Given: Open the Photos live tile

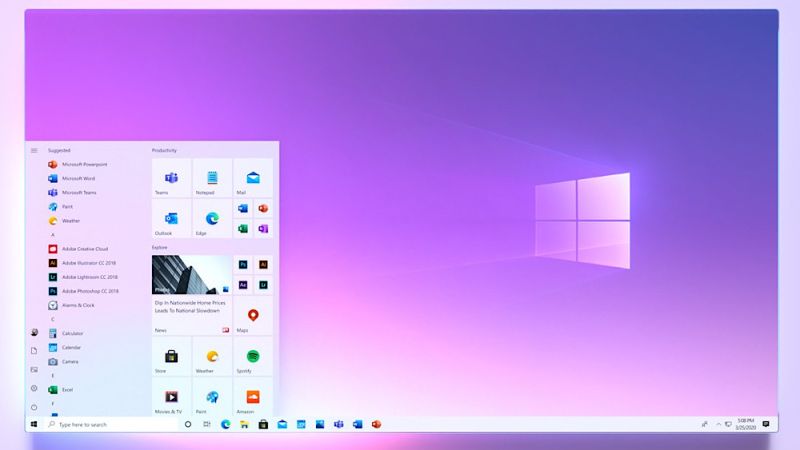Looking at the screenshot, I should 192,274.
